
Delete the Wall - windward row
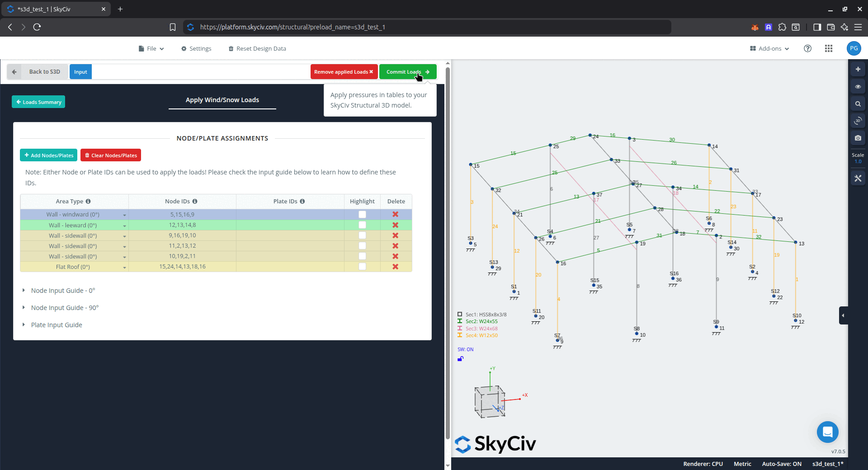(x=395, y=215)
